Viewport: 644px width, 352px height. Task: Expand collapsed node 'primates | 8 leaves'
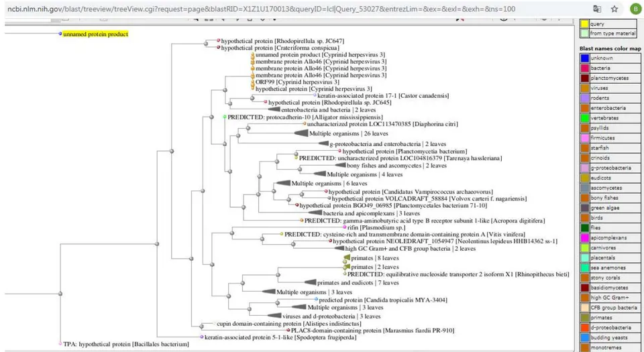click(347, 257)
